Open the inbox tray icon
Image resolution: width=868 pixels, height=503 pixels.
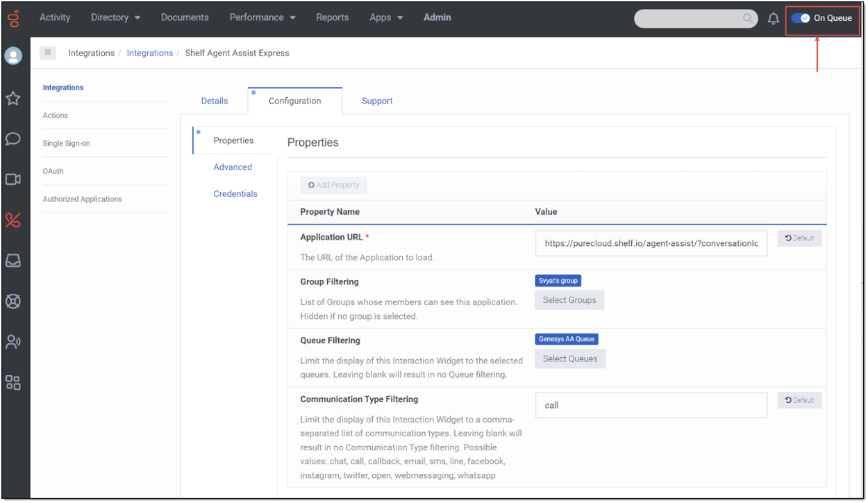13,261
